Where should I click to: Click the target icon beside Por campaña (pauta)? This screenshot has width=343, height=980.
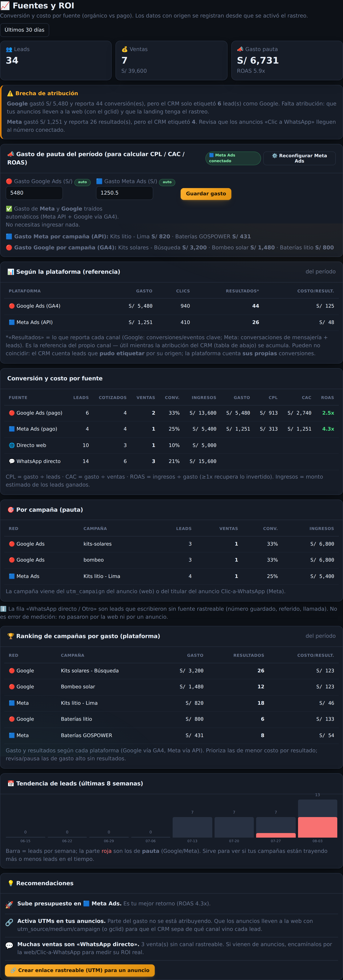point(11,510)
